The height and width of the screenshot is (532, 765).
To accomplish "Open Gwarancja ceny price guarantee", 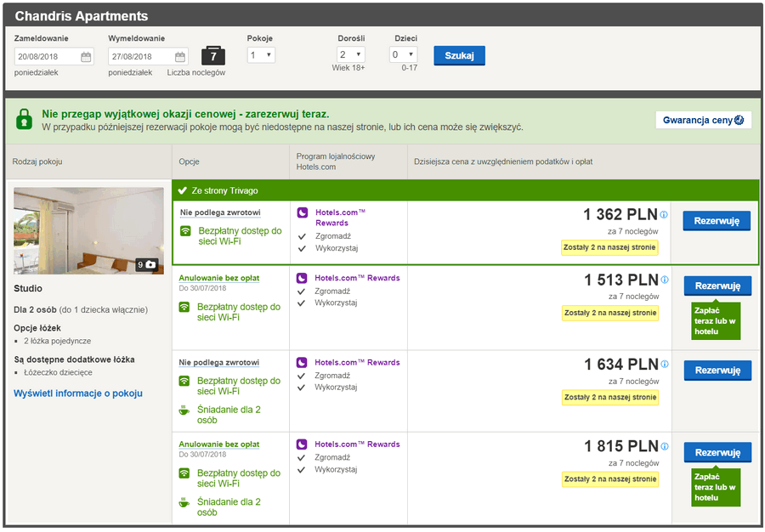I will tap(704, 120).
